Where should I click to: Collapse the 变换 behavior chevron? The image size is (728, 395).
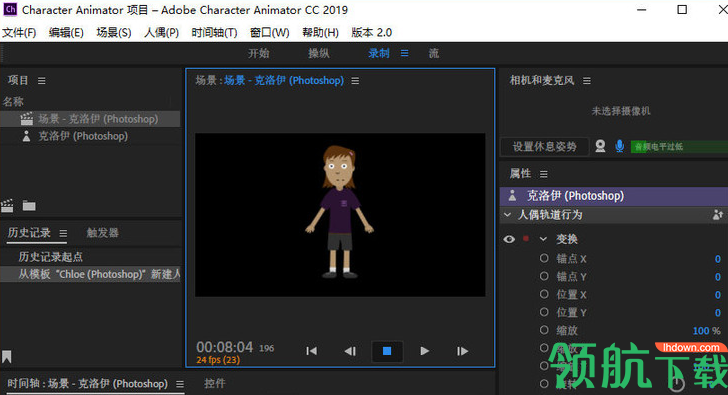[x=543, y=239]
